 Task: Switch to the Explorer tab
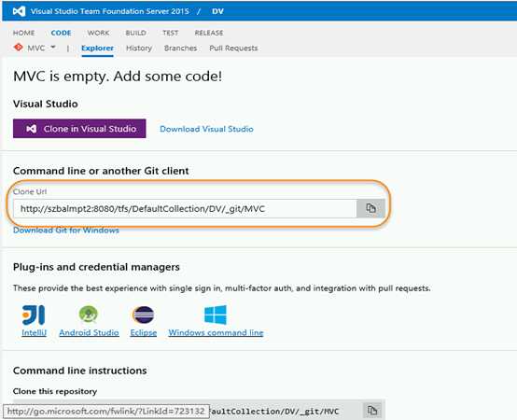(x=97, y=49)
